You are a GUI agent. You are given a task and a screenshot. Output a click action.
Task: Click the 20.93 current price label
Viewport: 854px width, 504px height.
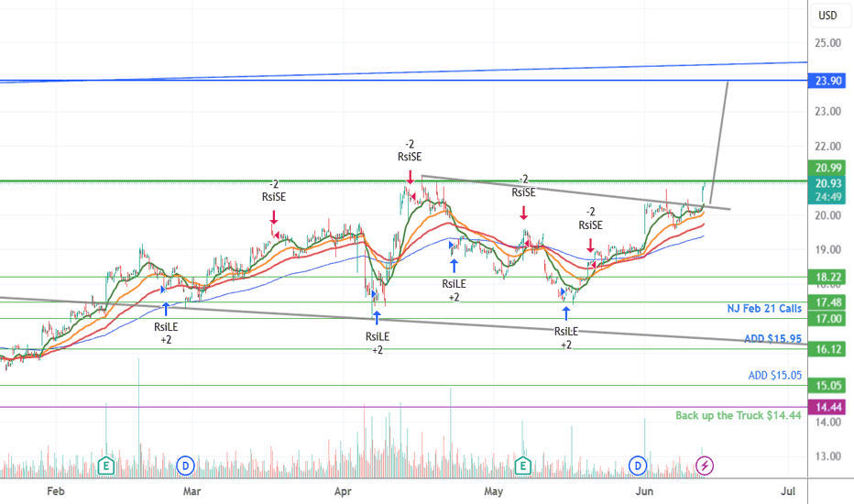(x=828, y=183)
